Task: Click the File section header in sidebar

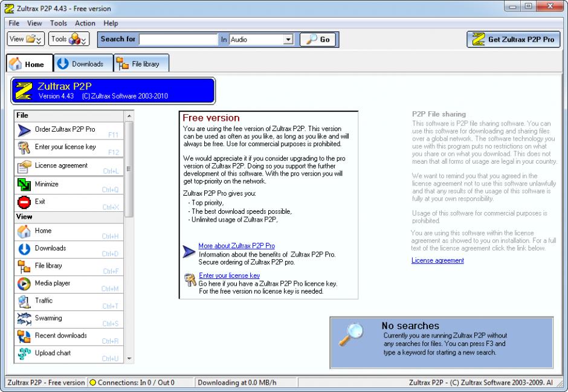Action: click(x=69, y=115)
